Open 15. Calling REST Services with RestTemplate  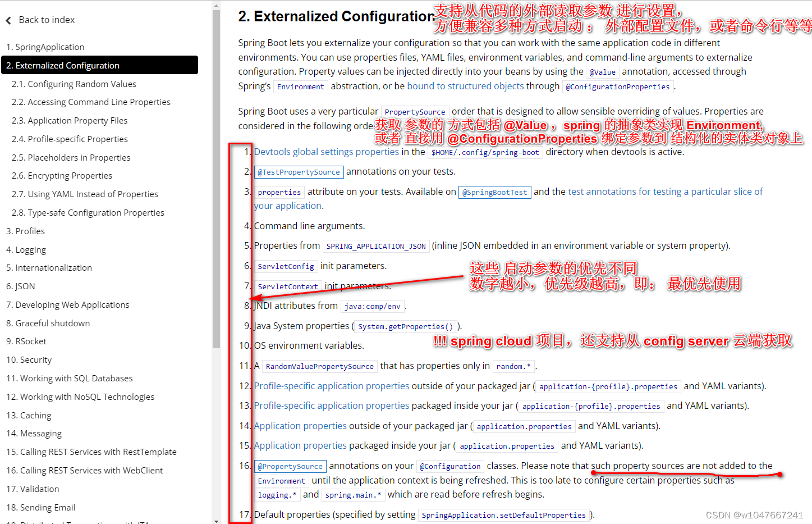tap(91, 452)
